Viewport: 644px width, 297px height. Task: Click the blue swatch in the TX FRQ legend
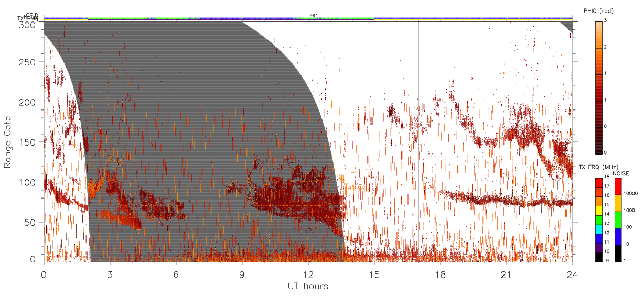(x=599, y=238)
